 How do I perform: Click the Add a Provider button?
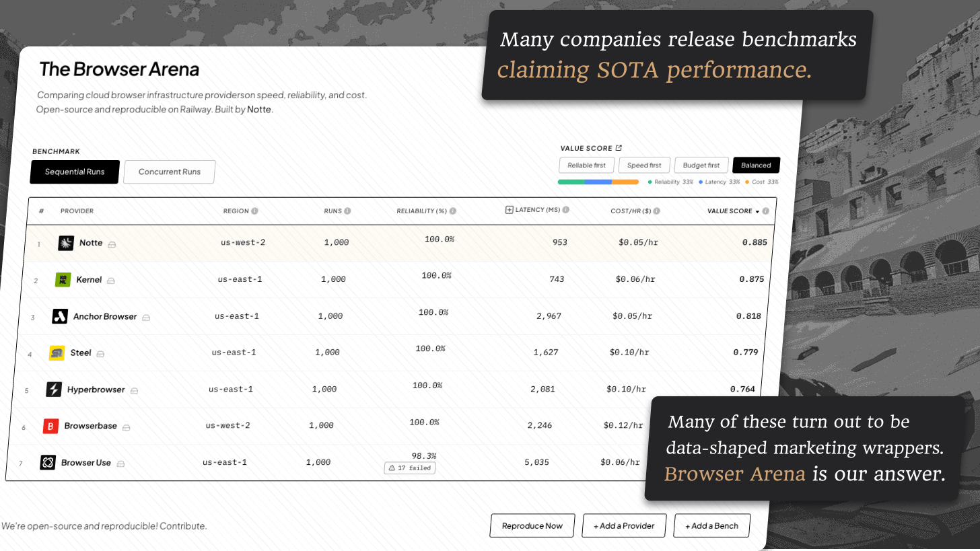pos(624,525)
